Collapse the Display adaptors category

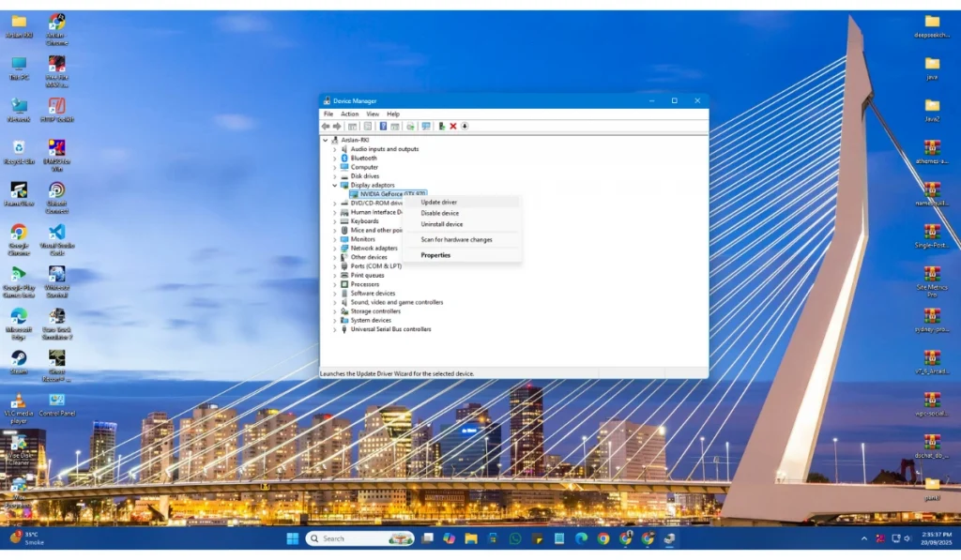pos(335,185)
